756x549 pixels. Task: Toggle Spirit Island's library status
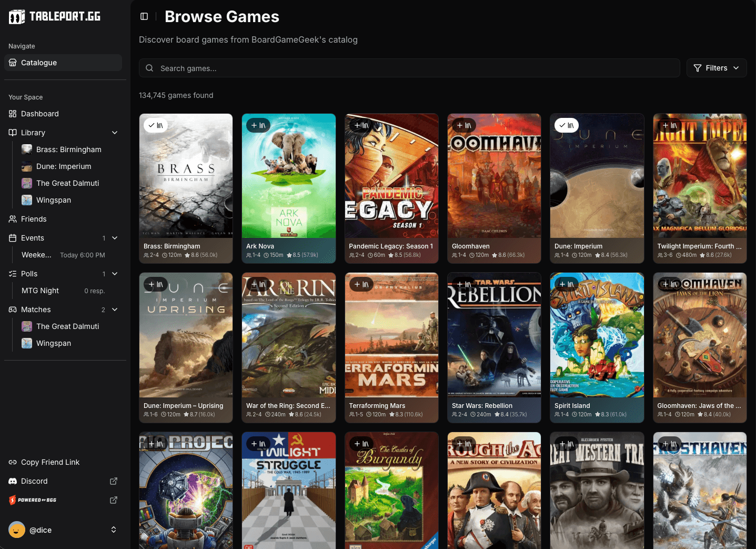tap(566, 284)
